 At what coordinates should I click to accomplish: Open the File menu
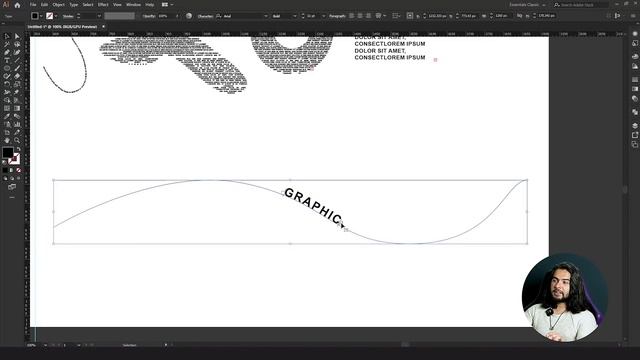click(x=33, y=4)
